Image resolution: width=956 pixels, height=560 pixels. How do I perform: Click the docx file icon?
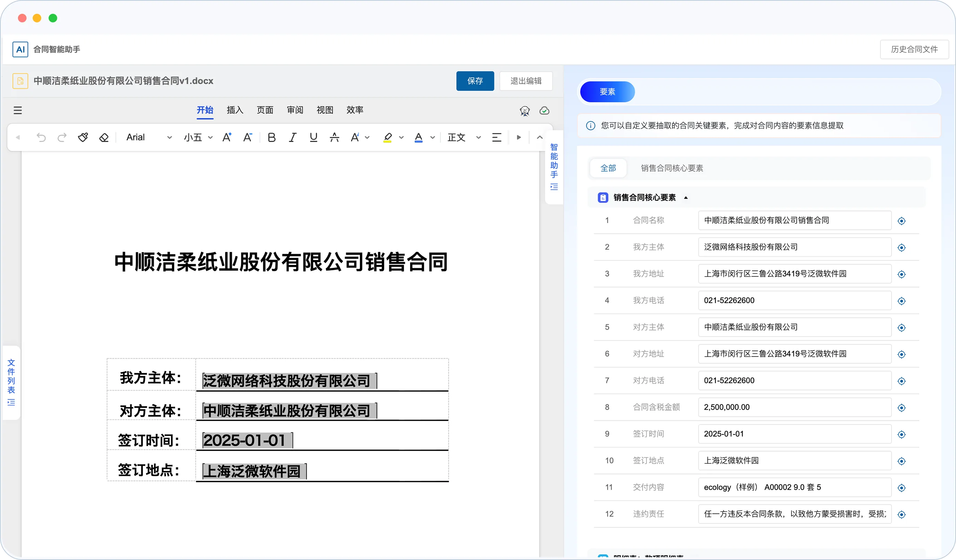tap(20, 81)
